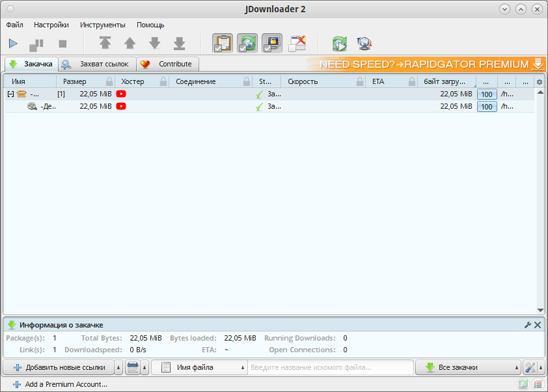Click the lock icon in ETA column
The height and width of the screenshot is (392, 548).
[412, 81]
